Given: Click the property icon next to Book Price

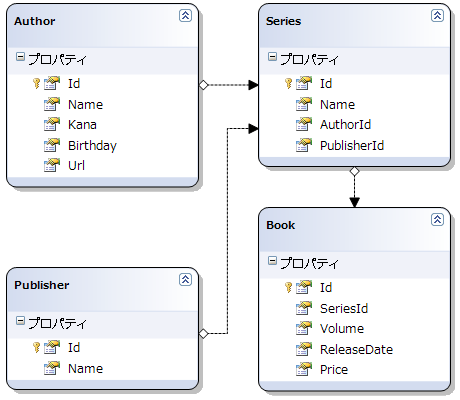Looking at the screenshot, I should point(304,369).
